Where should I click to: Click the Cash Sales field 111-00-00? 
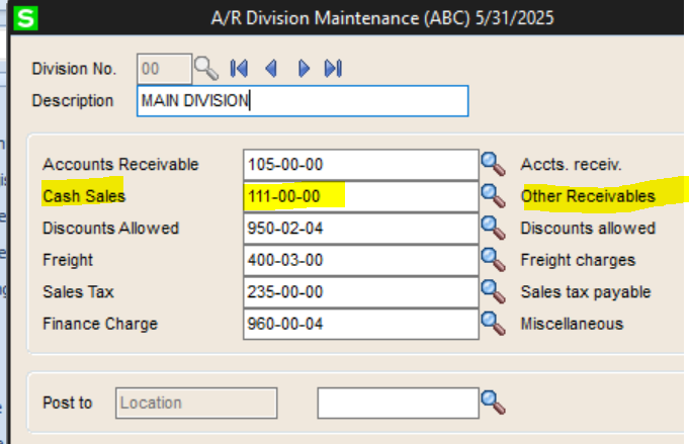click(x=361, y=196)
